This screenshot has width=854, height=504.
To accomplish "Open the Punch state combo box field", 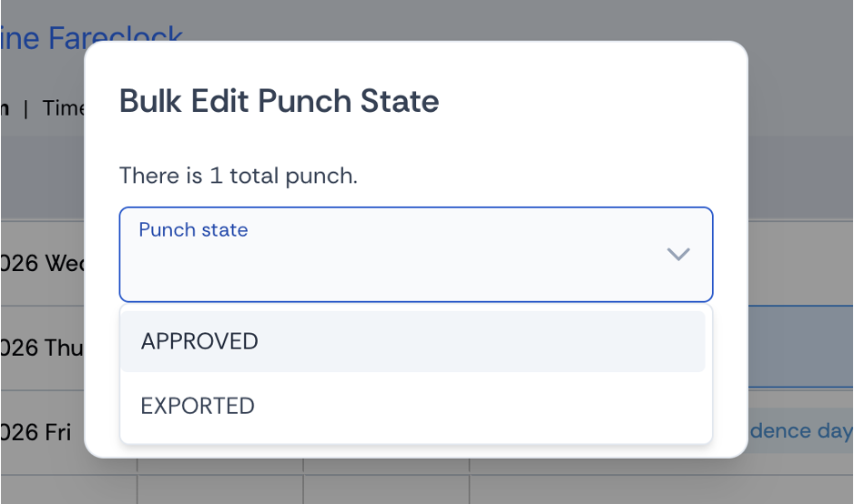I will 416,254.
